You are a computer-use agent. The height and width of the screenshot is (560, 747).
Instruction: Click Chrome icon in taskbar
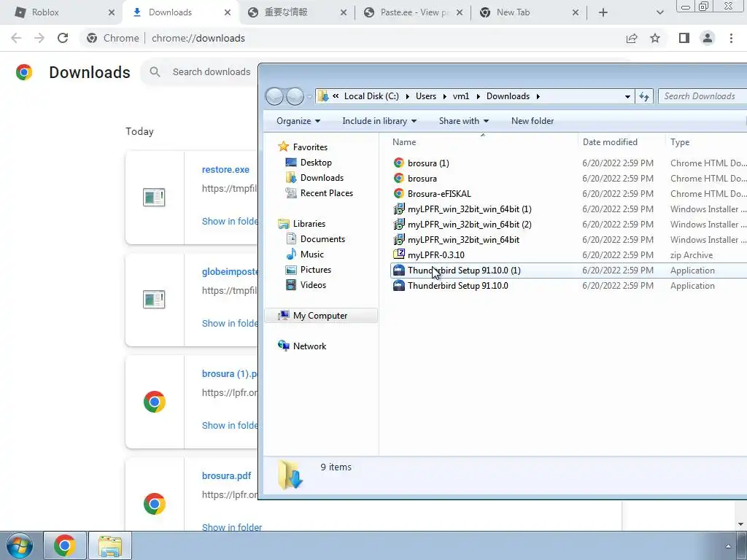pos(65,545)
